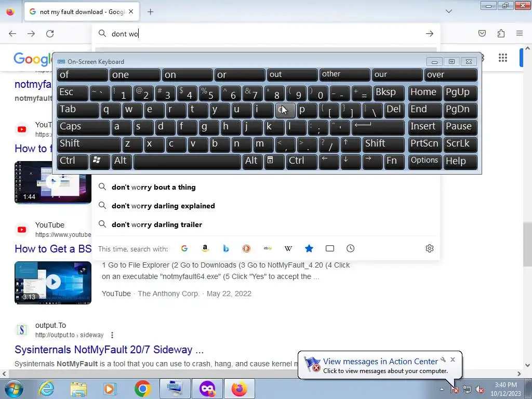Search with eBay engine icon
The height and width of the screenshot is (399, 532).
click(x=268, y=249)
